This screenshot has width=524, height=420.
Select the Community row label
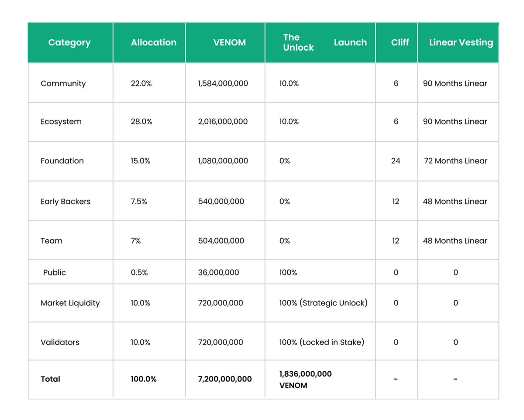[63, 83]
